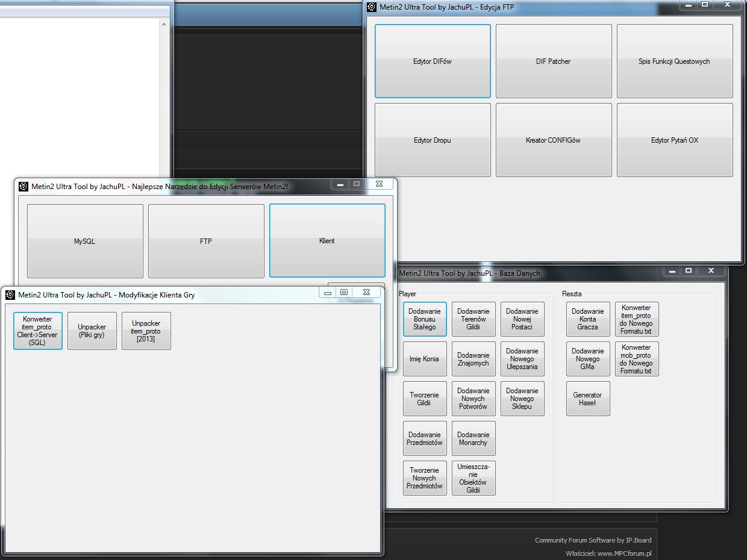747x560 pixels.
Task: Open Unpacker item_proto [2013]
Action: (x=146, y=331)
